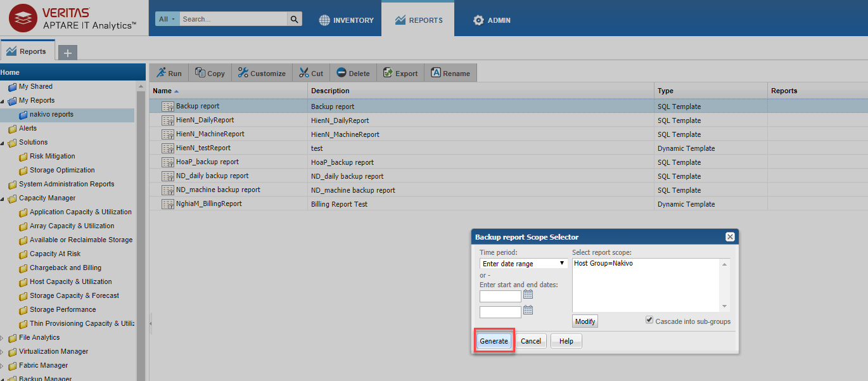Switch to the Inventory tab
The image size is (868, 381).
(x=346, y=20)
